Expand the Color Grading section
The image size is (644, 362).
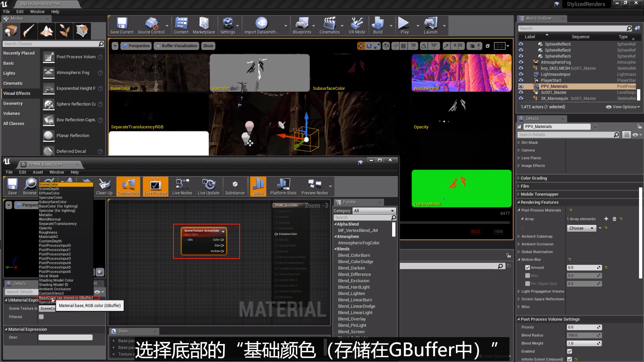tap(534, 178)
